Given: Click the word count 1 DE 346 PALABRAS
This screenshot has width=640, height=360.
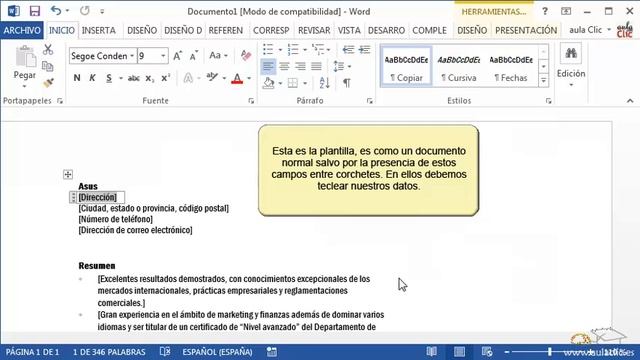Looking at the screenshot, I should click(109, 352).
